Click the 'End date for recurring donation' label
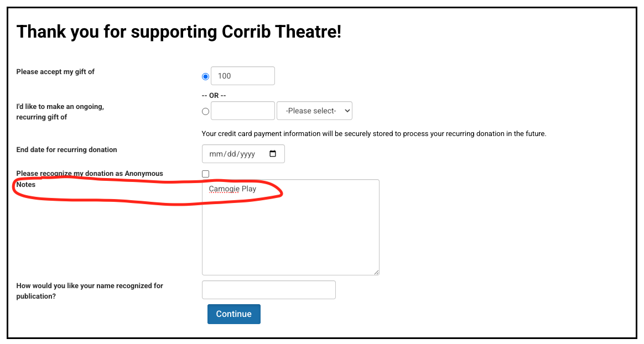 [x=66, y=150]
